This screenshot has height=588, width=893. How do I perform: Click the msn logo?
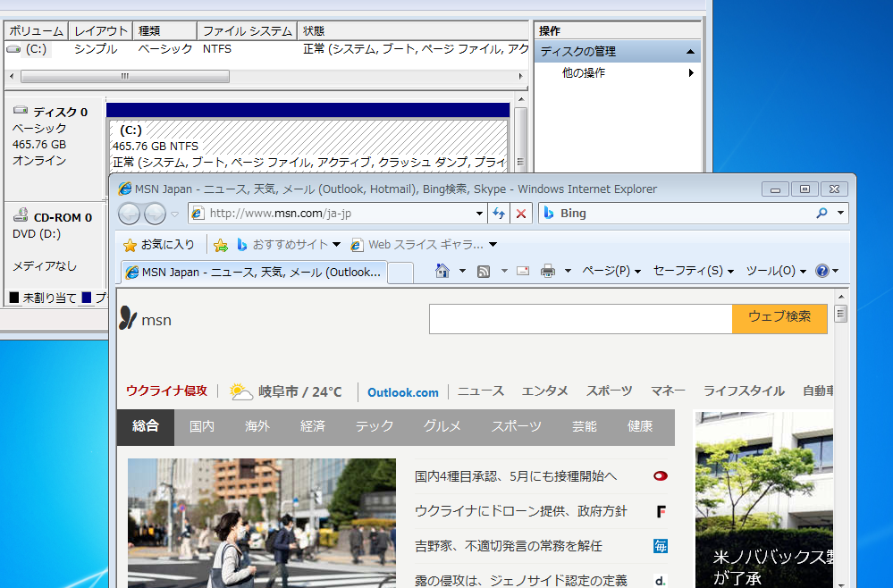(x=145, y=319)
